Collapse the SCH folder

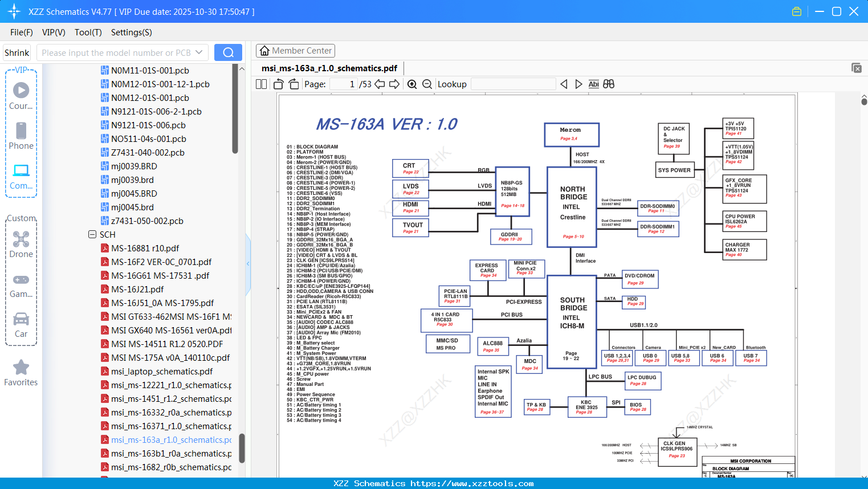[92, 234]
